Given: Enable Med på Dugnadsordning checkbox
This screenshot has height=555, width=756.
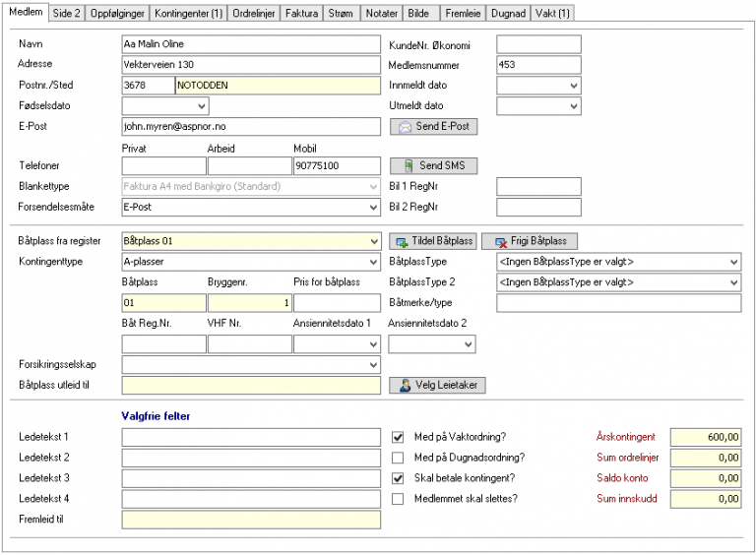Looking at the screenshot, I should tap(398, 458).
